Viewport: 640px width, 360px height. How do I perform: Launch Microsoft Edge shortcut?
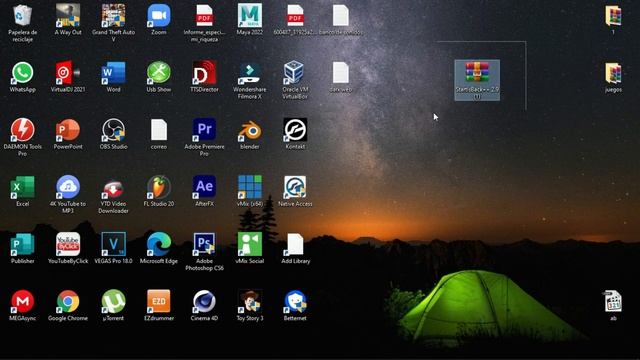tap(159, 244)
